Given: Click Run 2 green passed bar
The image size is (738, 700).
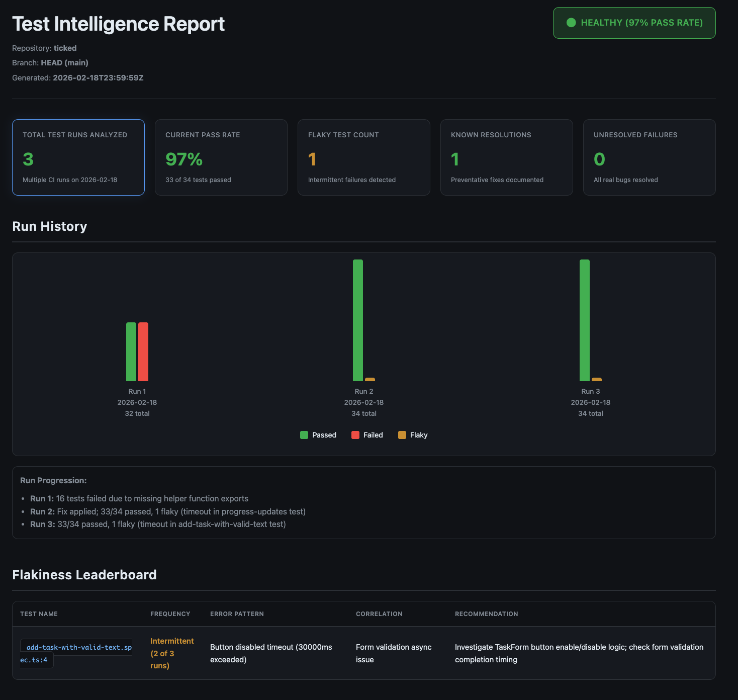Looking at the screenshot, I should click(358, 320).
